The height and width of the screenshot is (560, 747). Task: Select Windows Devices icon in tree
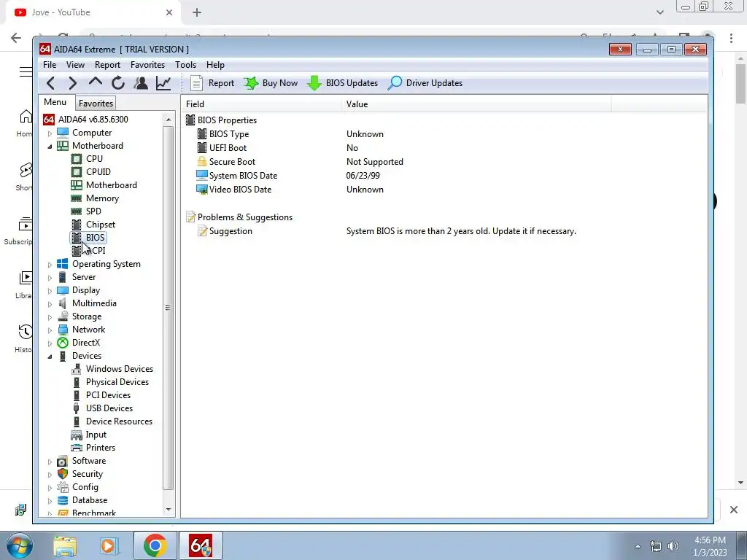76,369
